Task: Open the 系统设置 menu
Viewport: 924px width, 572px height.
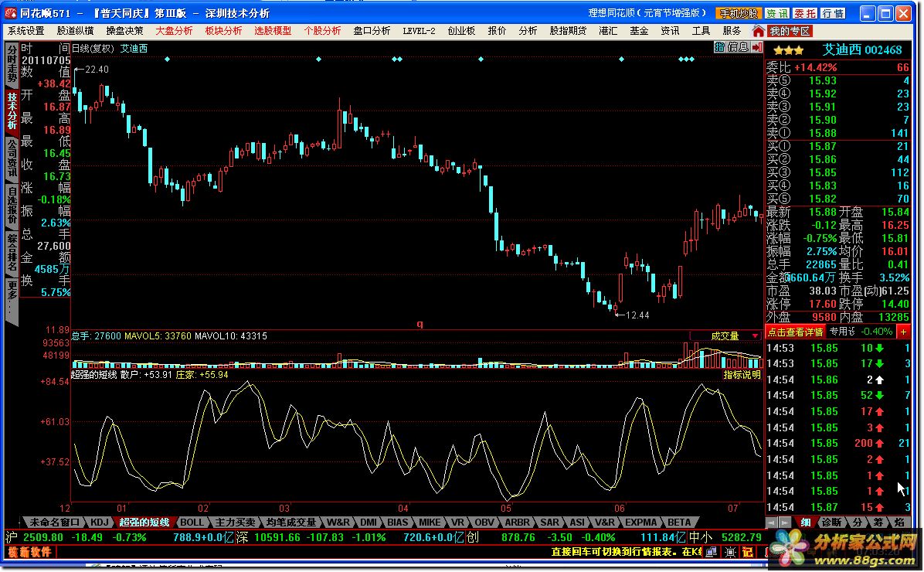Action: tap(26, 31)
